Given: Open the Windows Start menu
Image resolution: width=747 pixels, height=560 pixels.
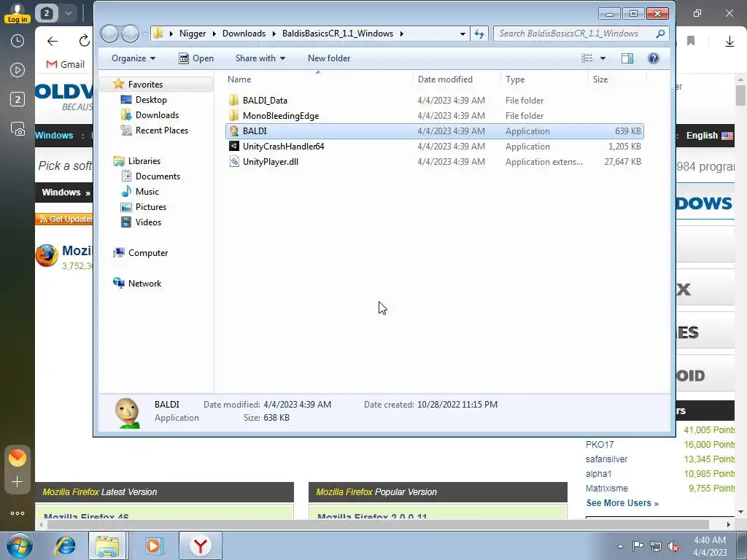Looking at the screenshot, I should (x=19, y=545).
